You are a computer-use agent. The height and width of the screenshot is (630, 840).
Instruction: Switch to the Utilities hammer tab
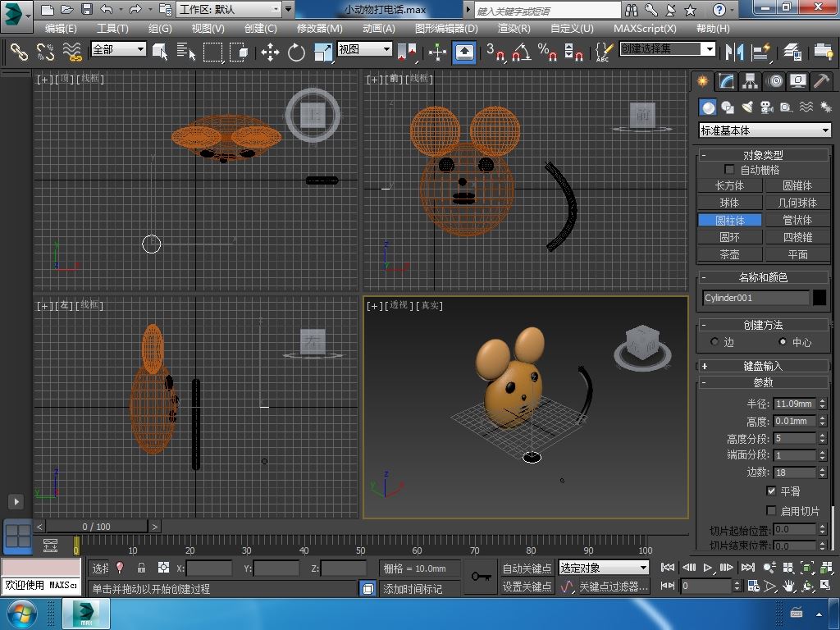point(821,81)
